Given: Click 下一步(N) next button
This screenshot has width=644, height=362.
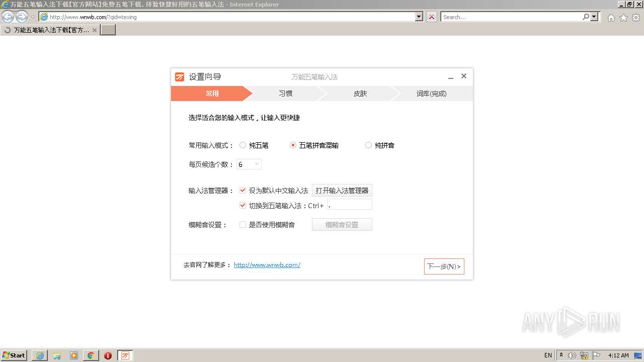Looking at the screenshot, I should [x=444, y=266].
